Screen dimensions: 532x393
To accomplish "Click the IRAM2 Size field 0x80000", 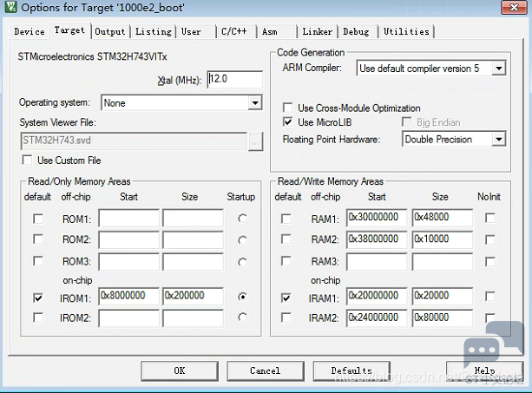I will (x=443, y=318).
